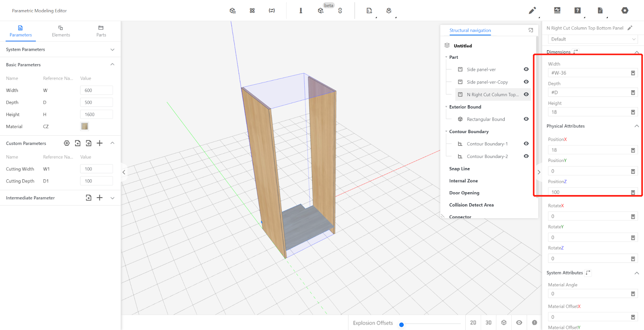Collapse the Physical Attributes section
This screenshot has width=644, height=330.
point(636,126)
